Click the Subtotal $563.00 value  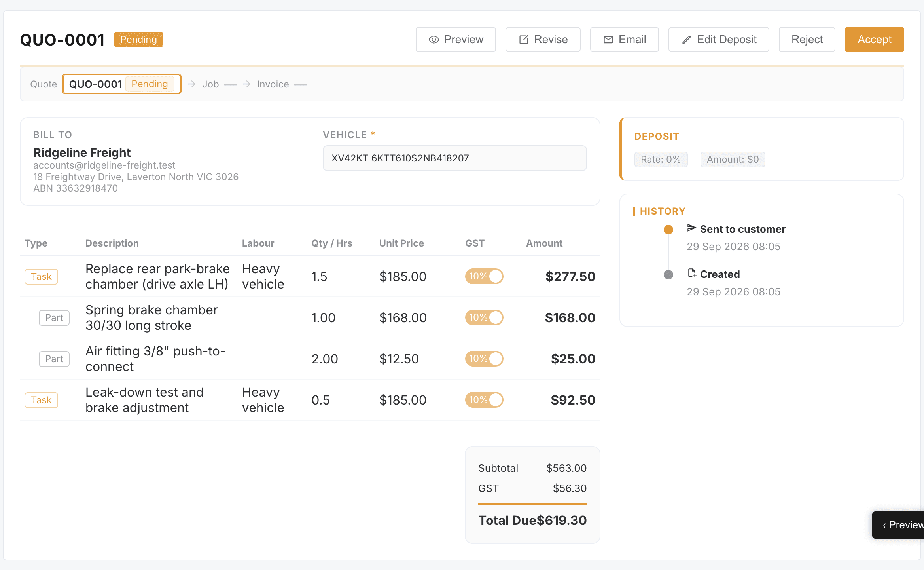tap(566, 468)
